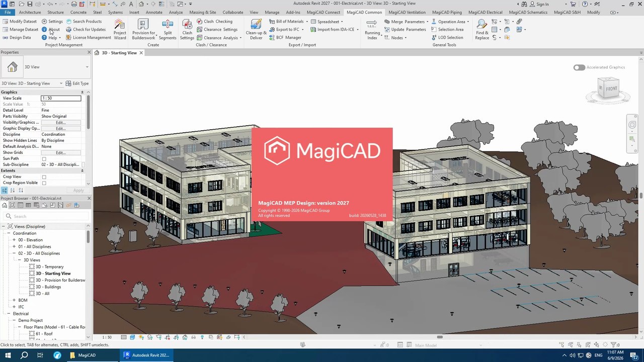Open Design Data

[17, 38]
